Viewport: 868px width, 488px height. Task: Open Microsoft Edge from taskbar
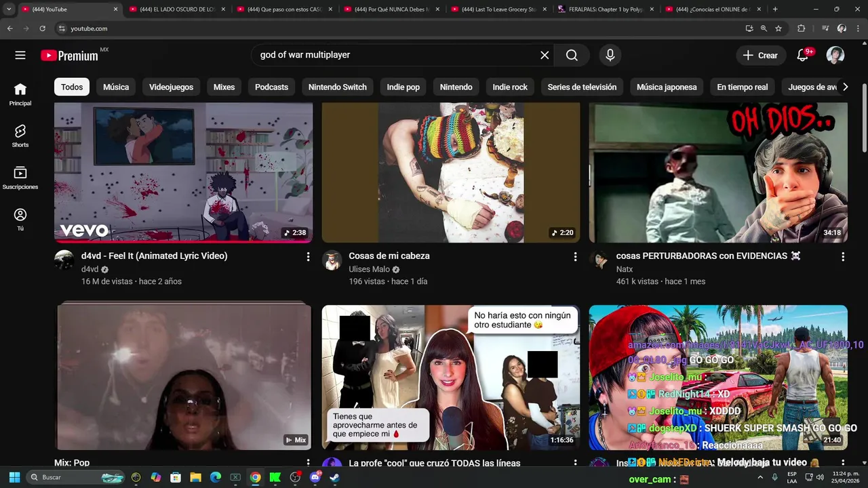[216, 477]
